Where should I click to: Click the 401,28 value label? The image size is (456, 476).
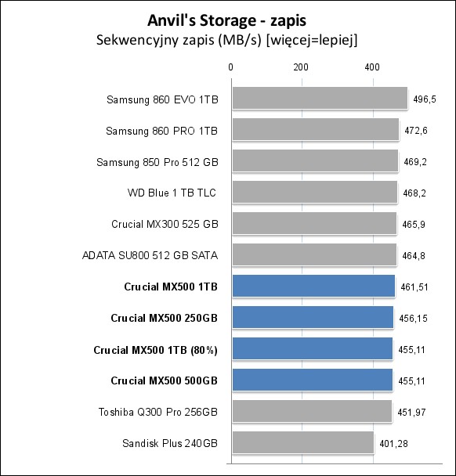[x=393, y=444]
